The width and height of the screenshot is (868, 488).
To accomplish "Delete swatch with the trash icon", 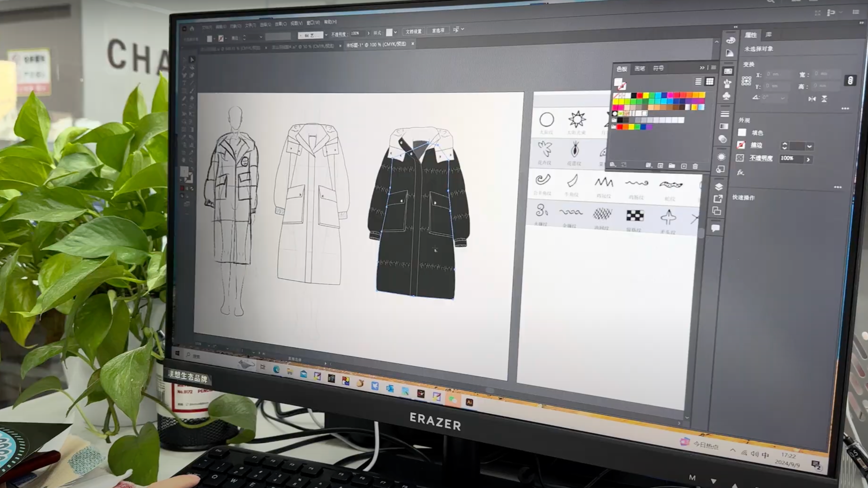I will click(x=695, y=166).
